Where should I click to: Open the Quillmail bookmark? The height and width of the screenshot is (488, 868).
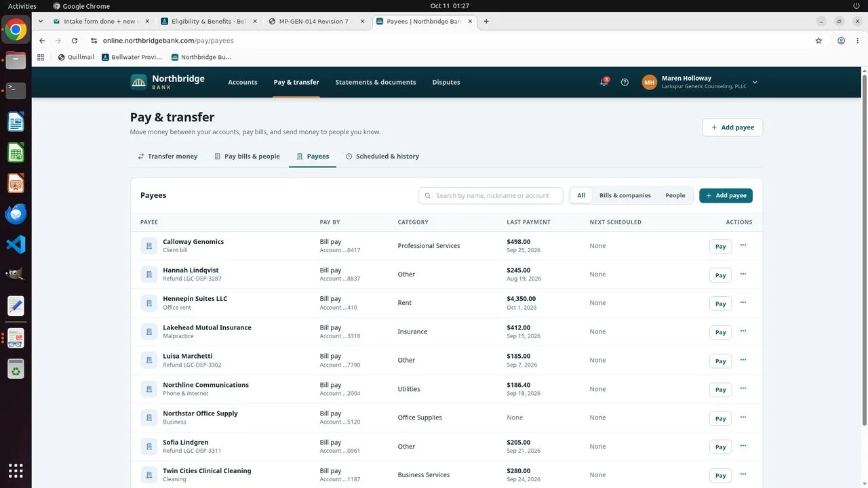[x=76, y=57]
